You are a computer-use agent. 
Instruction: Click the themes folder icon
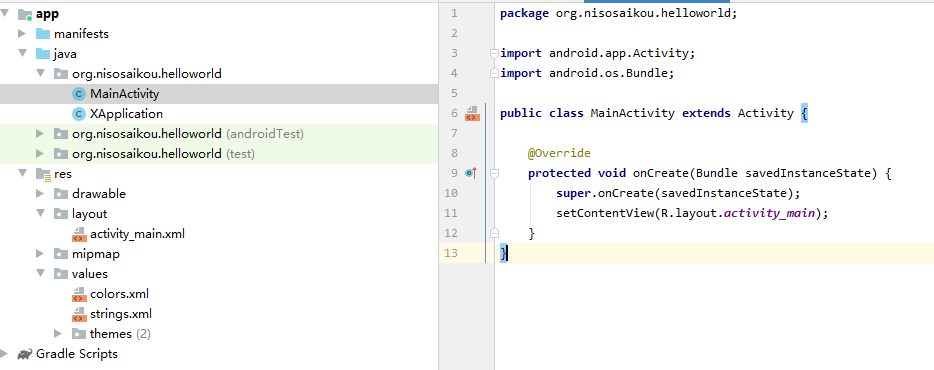[79, 334]
